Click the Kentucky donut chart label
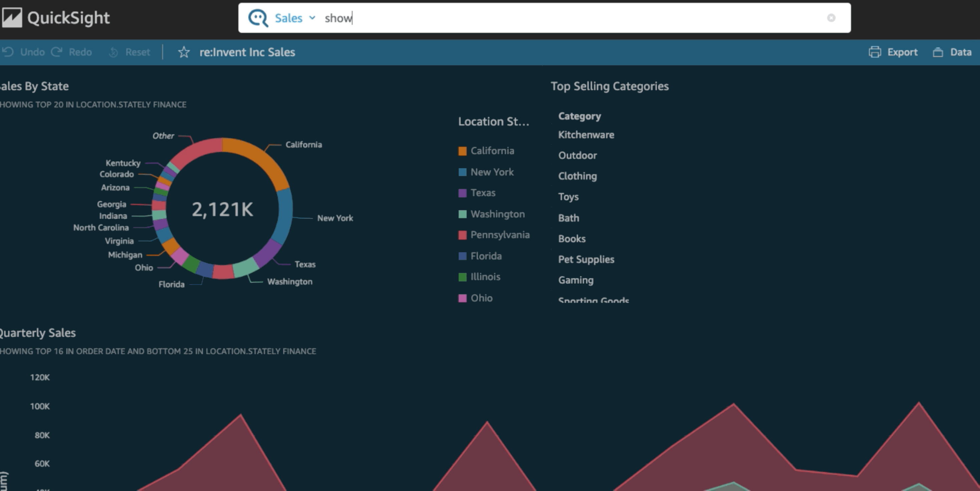Screen dimensions: 980x491 tap(123, 163)
